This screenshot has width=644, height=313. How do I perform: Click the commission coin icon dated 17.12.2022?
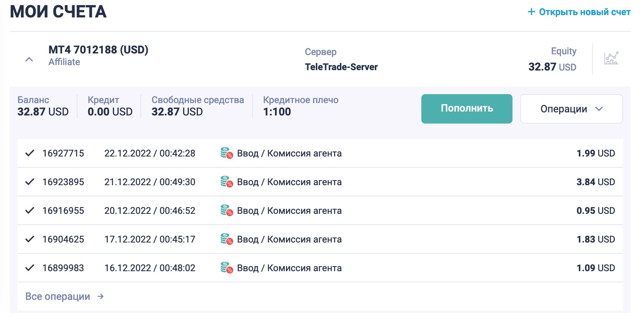[227, 239]
